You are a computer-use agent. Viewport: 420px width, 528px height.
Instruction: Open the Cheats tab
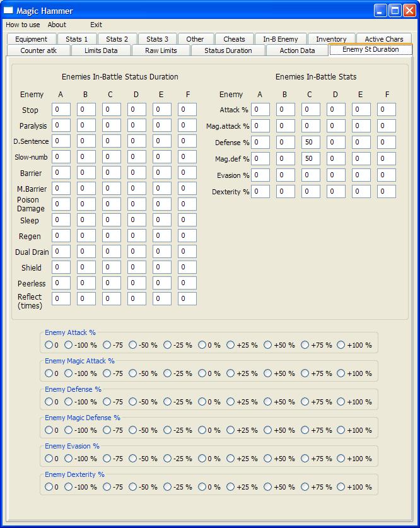(234, 39)
